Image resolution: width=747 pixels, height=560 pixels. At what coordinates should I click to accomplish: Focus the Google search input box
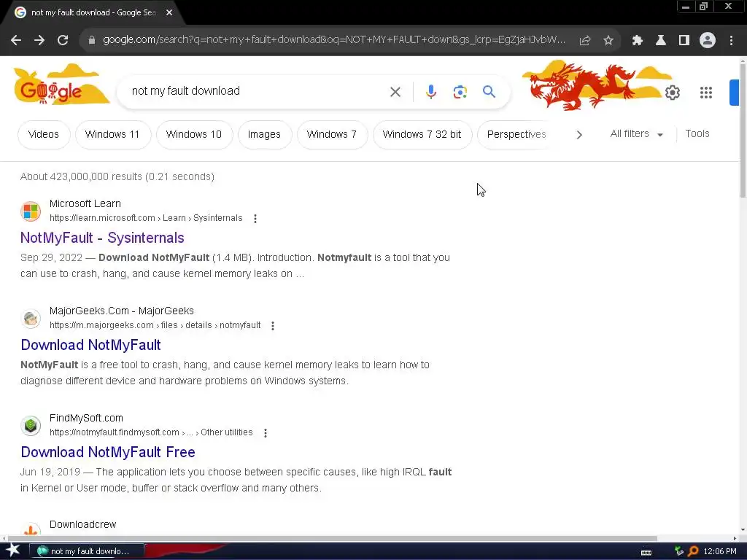tap(258, 91)
